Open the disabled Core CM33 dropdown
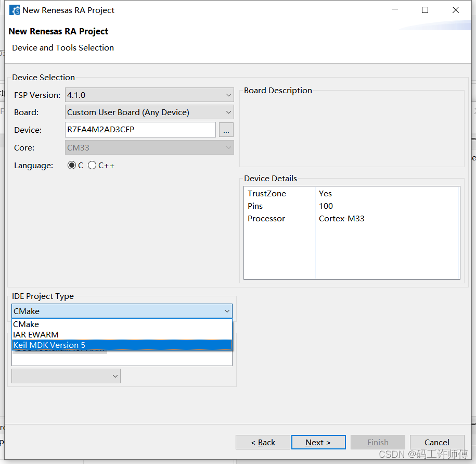The image size is (476, 464). click(x=149, y=148)
